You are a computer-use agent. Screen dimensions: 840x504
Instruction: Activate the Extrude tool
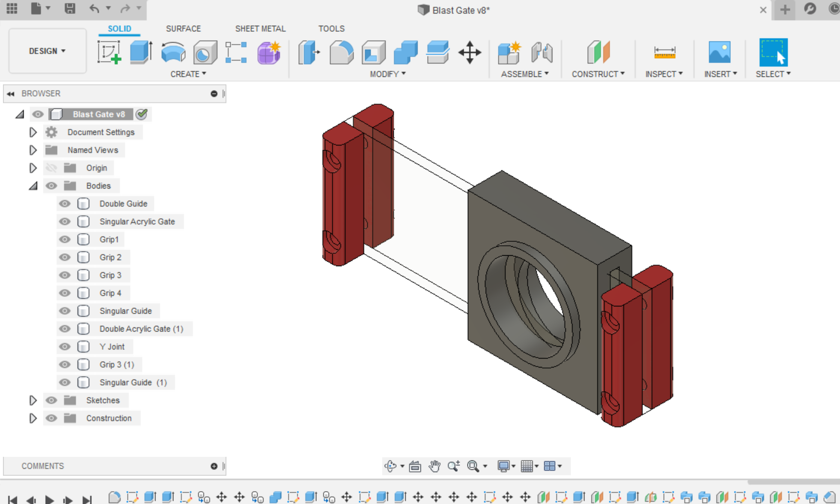tap(140, 52)
